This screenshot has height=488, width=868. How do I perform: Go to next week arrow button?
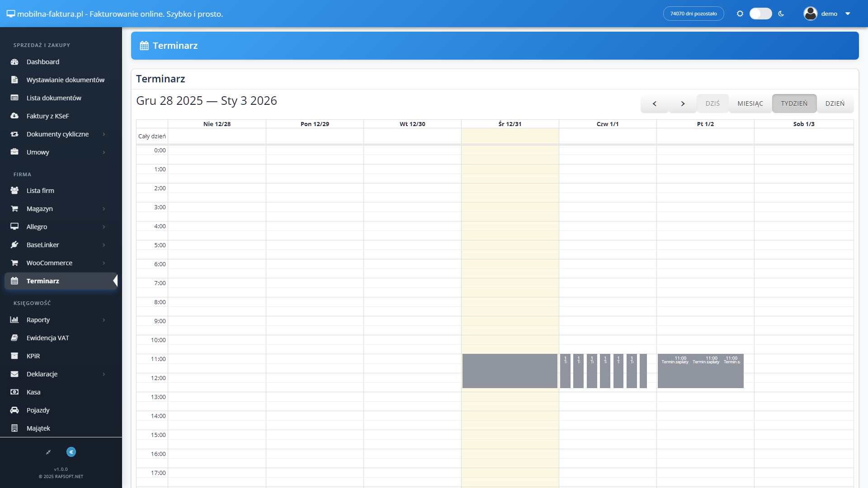(683, 103)
